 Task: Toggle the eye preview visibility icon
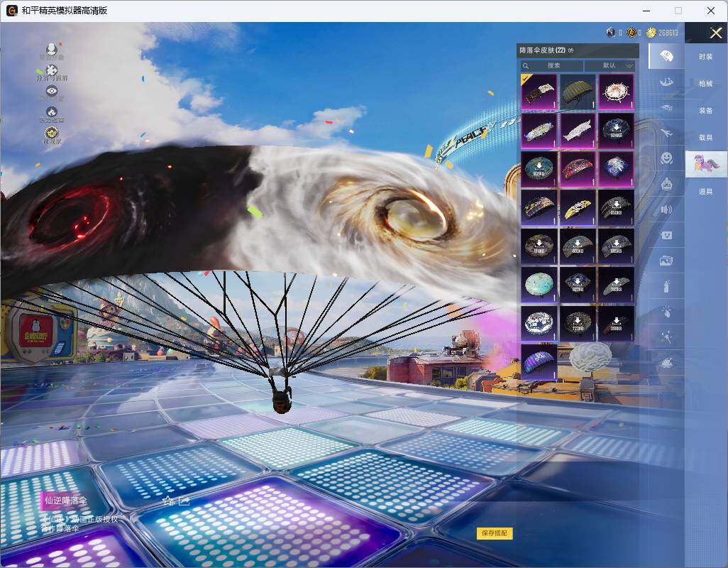point(52,92)
